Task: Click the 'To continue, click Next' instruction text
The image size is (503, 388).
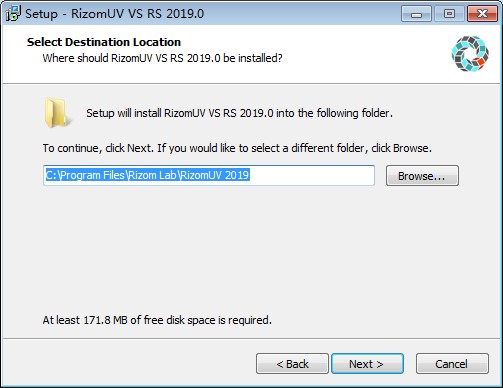Action: coord(237,148)
